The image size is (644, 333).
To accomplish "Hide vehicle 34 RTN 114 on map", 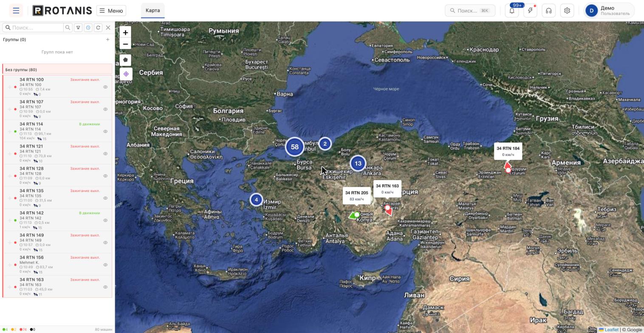I will click(x=105, y=131).
